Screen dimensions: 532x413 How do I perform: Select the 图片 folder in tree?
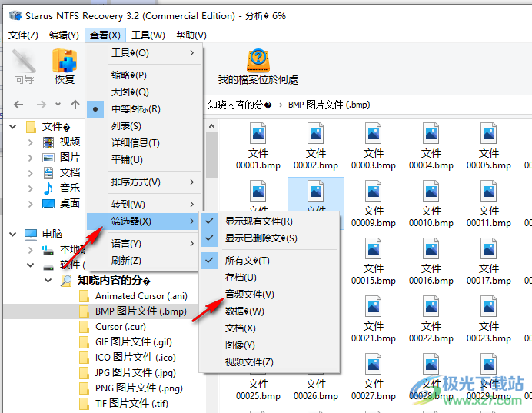62,157
